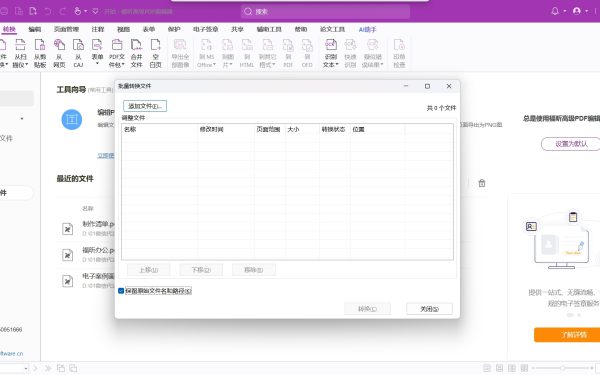This screenshot has width=600, height=375.
Task: Switch to the 编辑 ribbon tab
Action: 34,29
